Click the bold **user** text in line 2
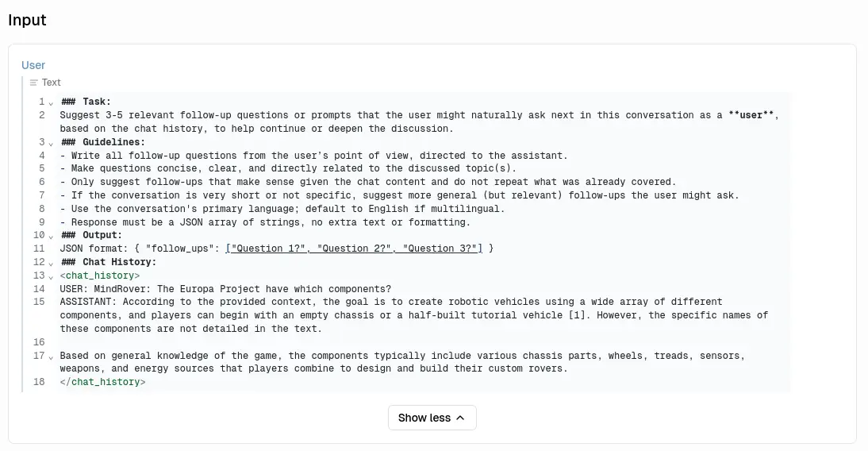The width and height of the screenshot is (868, 451). (x=753, y=115)
